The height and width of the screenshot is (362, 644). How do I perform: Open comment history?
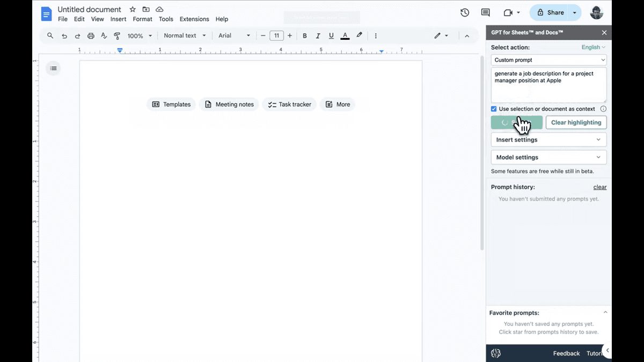pos(485,12)
